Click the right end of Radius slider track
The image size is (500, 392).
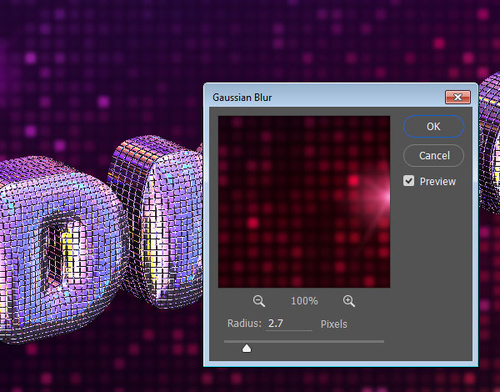382,341
